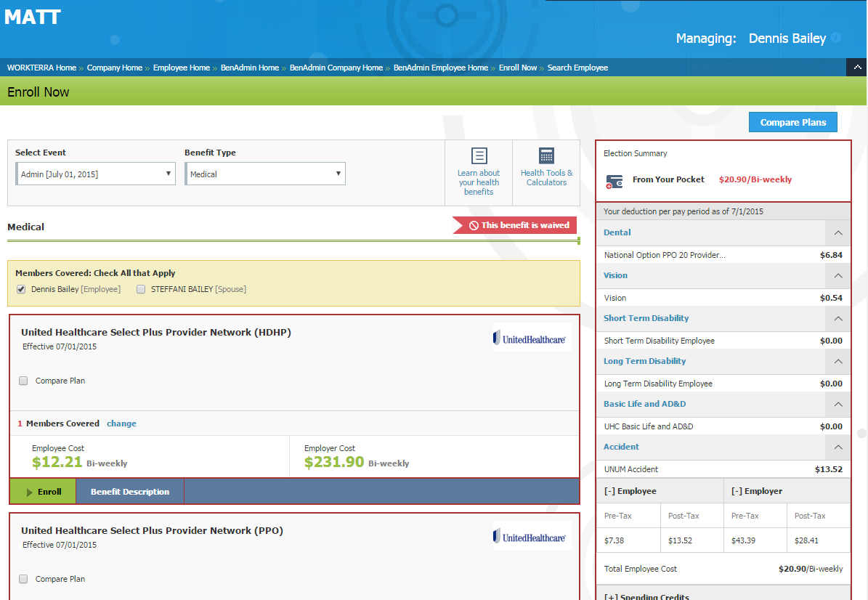This screenshot has height=600, width=868.
Task: Collapse the top header with the arrow icon
Action: (x=857, y=68)
